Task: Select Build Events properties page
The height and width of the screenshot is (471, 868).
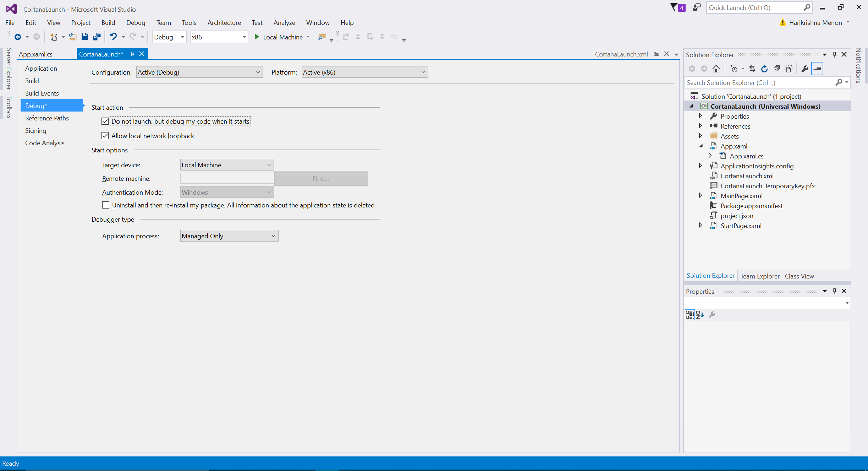Action: coord(42,93)
